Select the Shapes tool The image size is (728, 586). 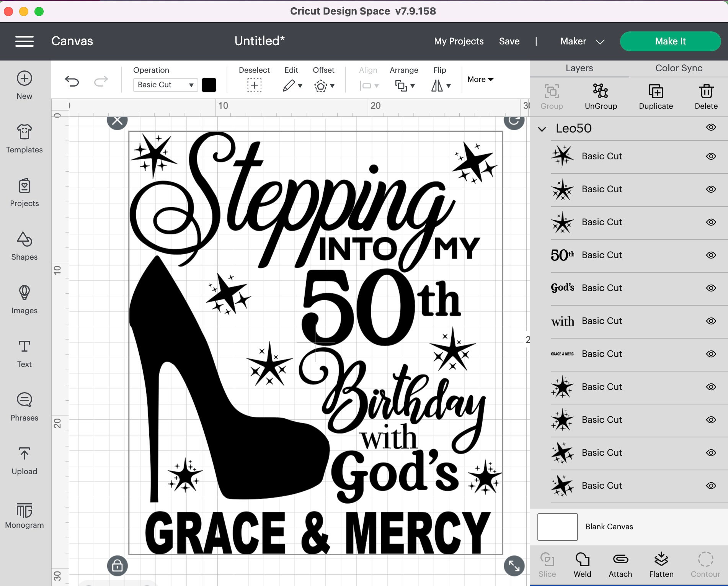pyautogui.click(x=24, y=246)
